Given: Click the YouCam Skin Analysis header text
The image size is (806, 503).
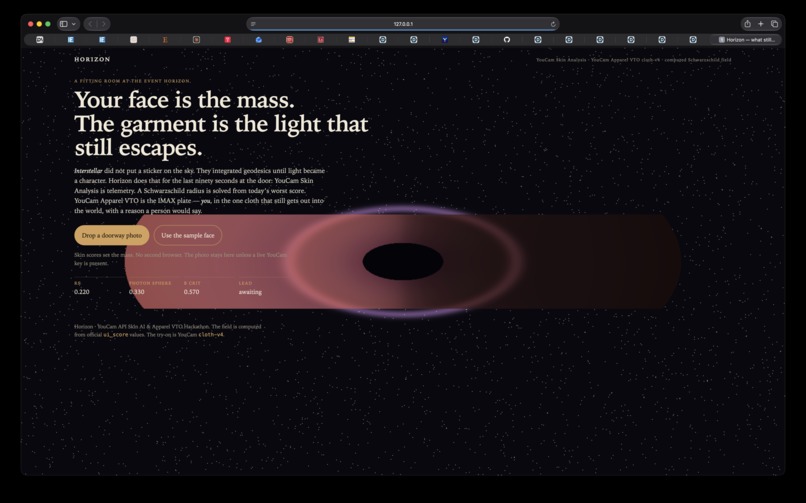Looking at the screenshot, I should coord(561,60).
